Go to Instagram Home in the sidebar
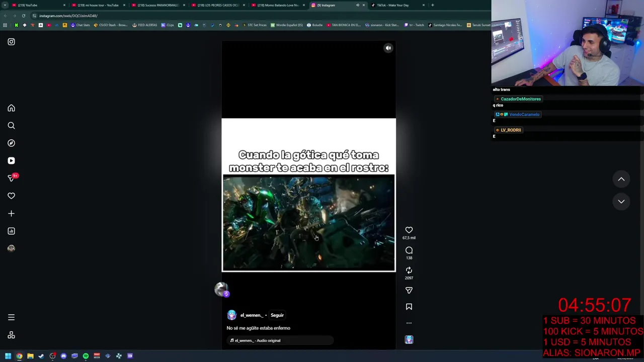The height and width of the screenshot is (362, 644). [11, 108]
